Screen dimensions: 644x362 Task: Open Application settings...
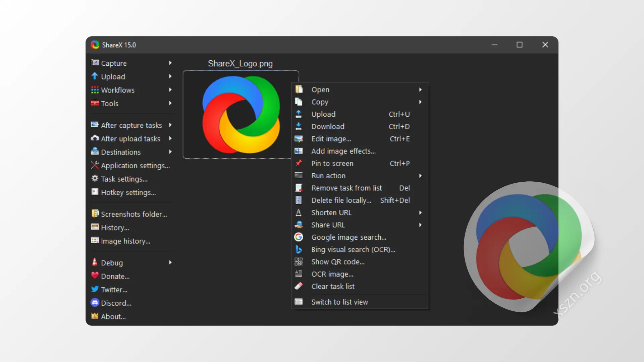135,166
